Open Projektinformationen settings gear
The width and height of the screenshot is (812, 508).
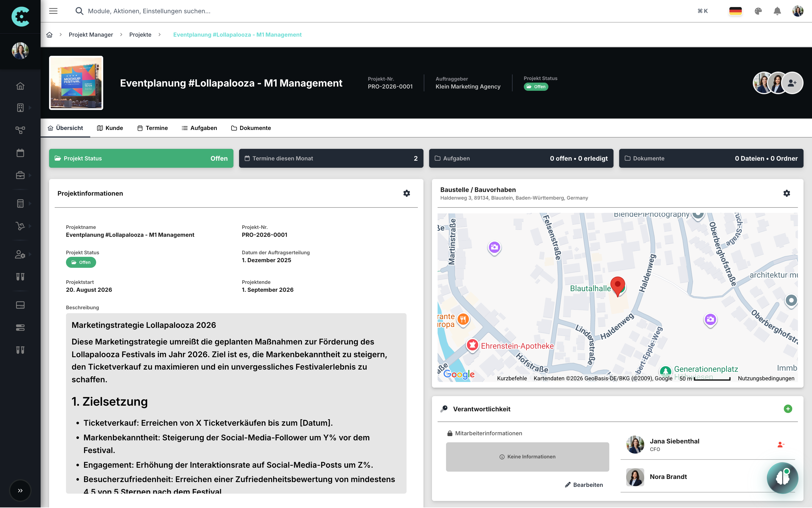pyautogui.click(x=407, y=193)
